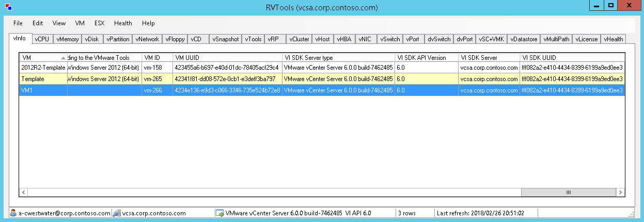Click the horizontal scrollbar thumb
Viewport: 644px width, 222px height.
click(568, 192)
